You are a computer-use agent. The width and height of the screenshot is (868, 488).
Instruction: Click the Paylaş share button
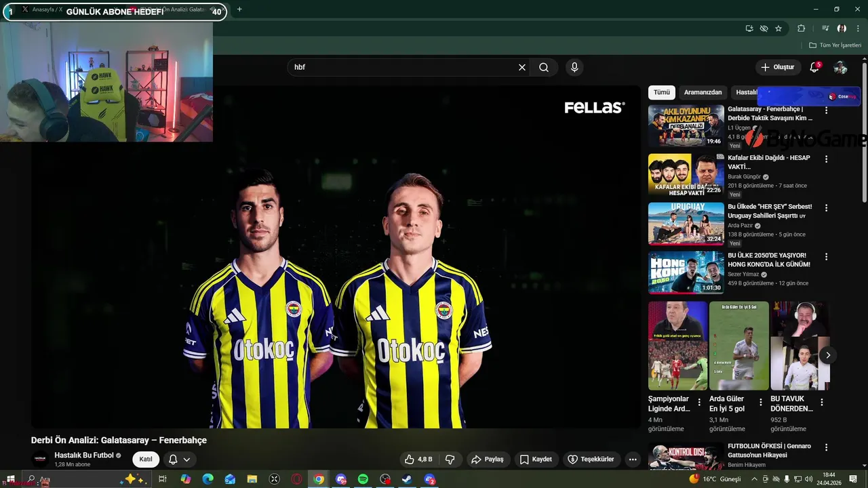(488, 459)
